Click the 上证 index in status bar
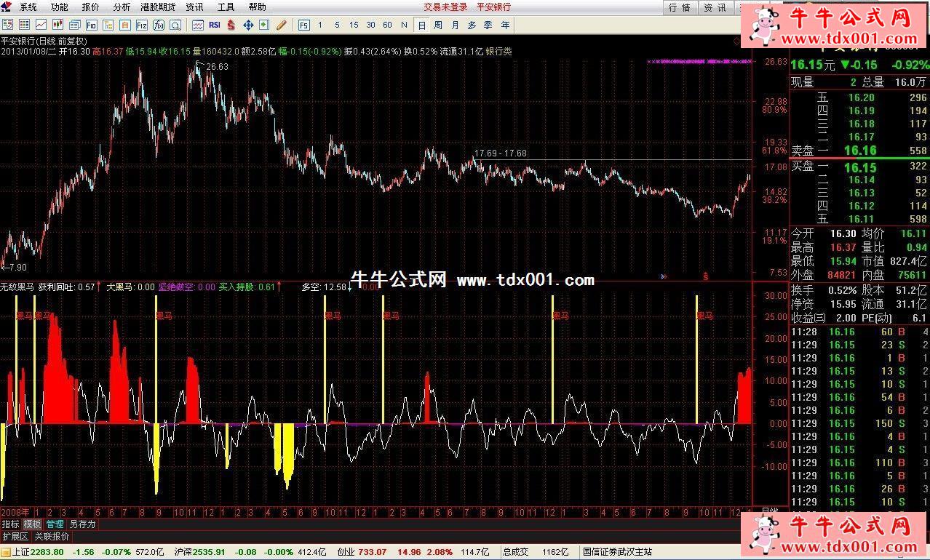Screen dimensions: 930x560 pos(20,552)
